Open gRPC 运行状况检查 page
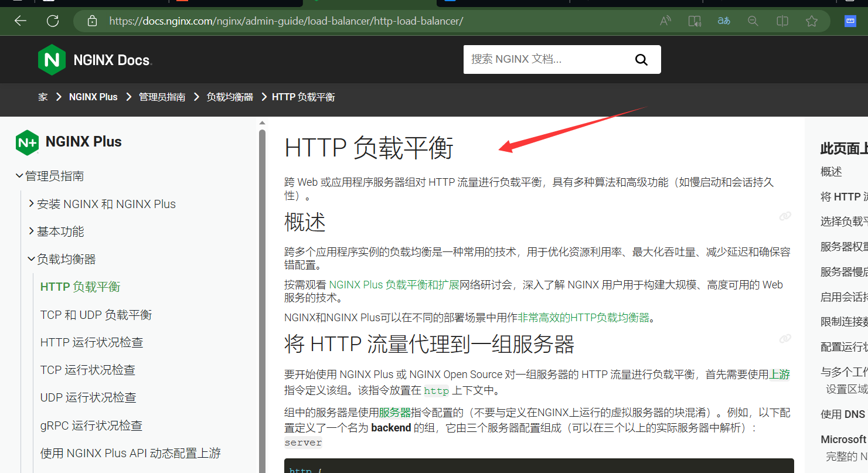Image resolution: width=868 pixels, height=473 pixels. [x=91, y=426]
